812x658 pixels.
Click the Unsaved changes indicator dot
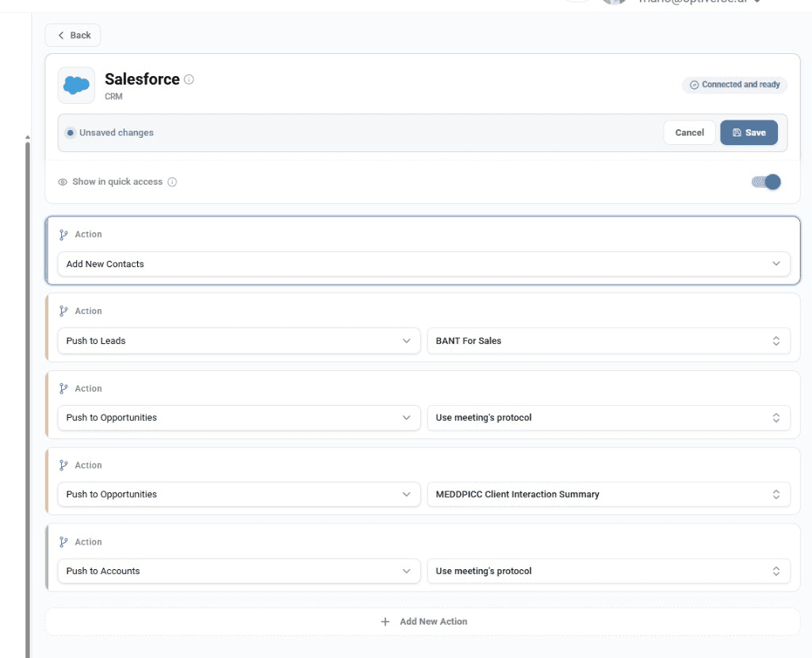pyautogui.click(x=71, y=132)
